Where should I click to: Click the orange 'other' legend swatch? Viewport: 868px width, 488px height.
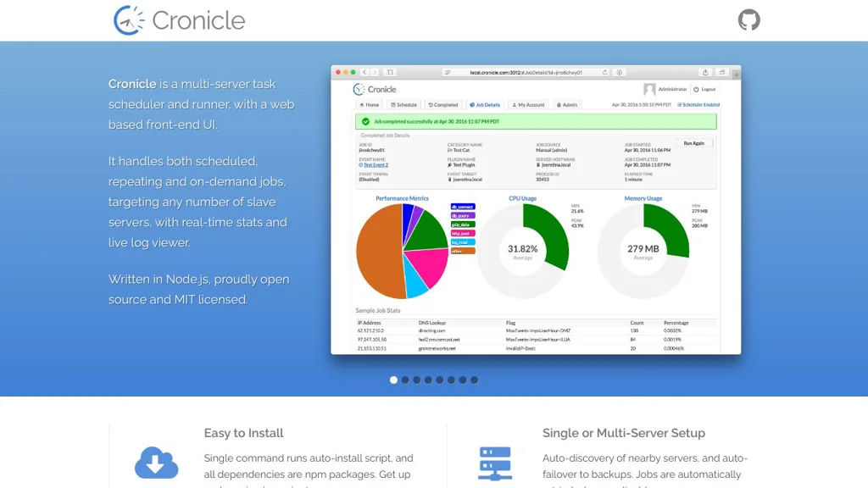click(x=463, y=251)
